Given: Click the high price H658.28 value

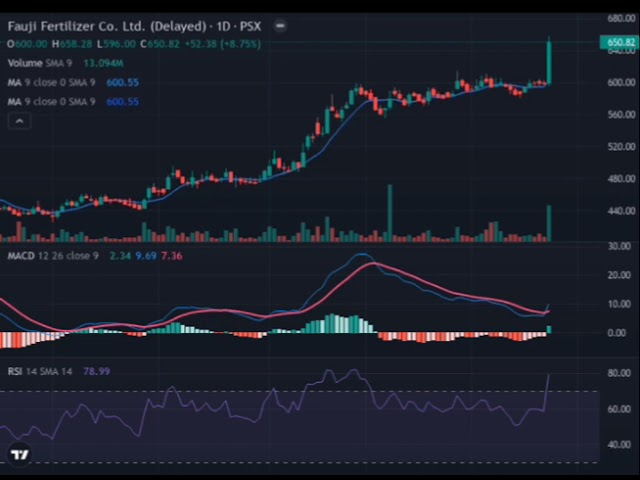Looking at the screenshot, I should pos(72,44).
